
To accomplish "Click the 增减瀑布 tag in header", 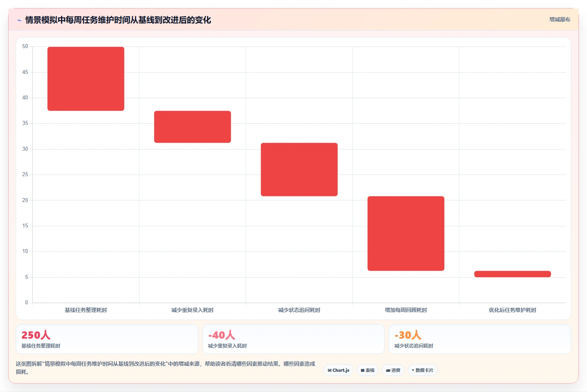I will 560,19.
